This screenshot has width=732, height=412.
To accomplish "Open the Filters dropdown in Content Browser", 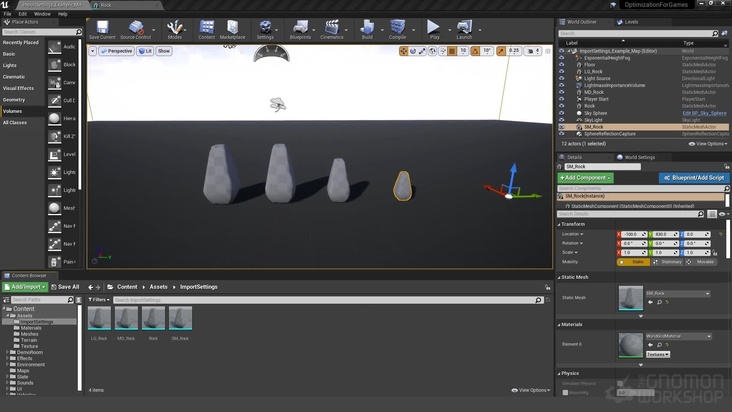I will [98, 299].
